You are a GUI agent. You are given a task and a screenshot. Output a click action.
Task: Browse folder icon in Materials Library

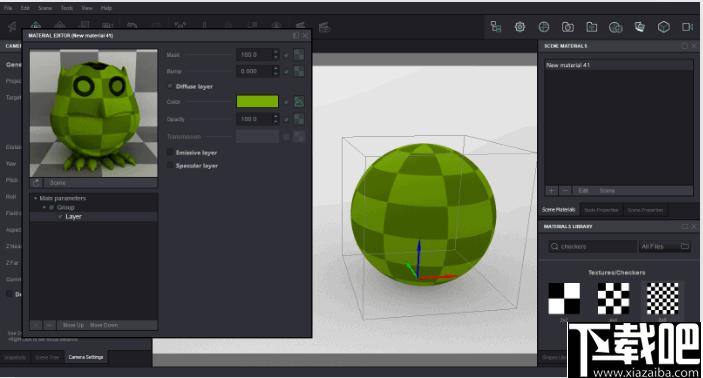685,246
